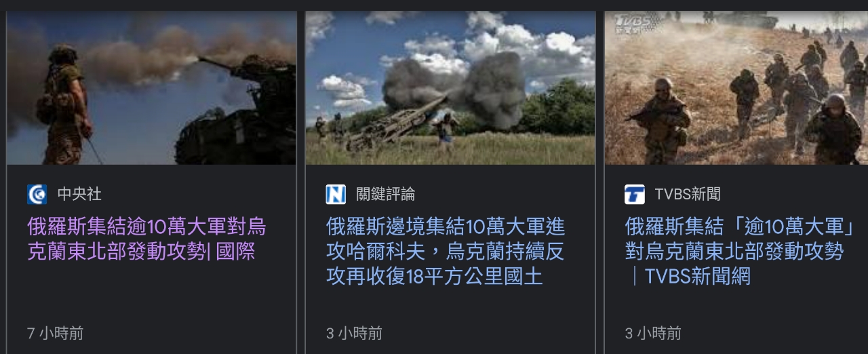Click the 關鍵評論 blue N logo icon

point(336,195)
